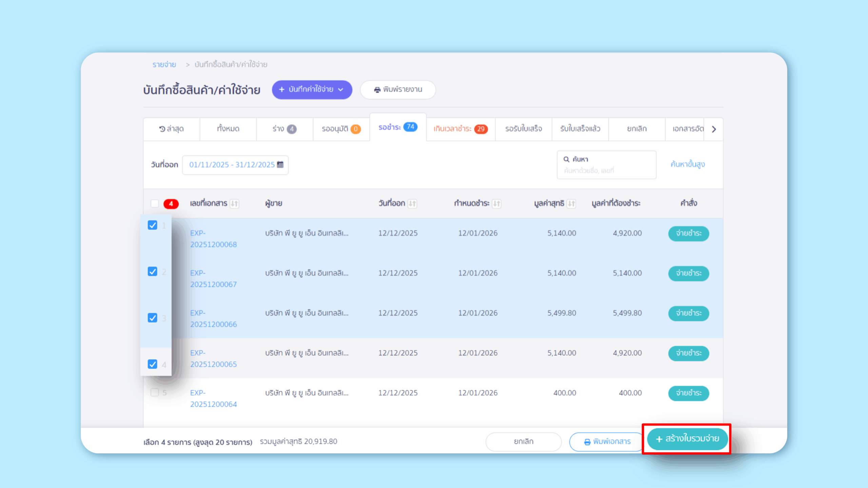Image resolution: width=868 pixels, height=488 pixels.
Task: Sort by มูลค่าสุทธิ using its sort icon
Action: pos(571,204)
